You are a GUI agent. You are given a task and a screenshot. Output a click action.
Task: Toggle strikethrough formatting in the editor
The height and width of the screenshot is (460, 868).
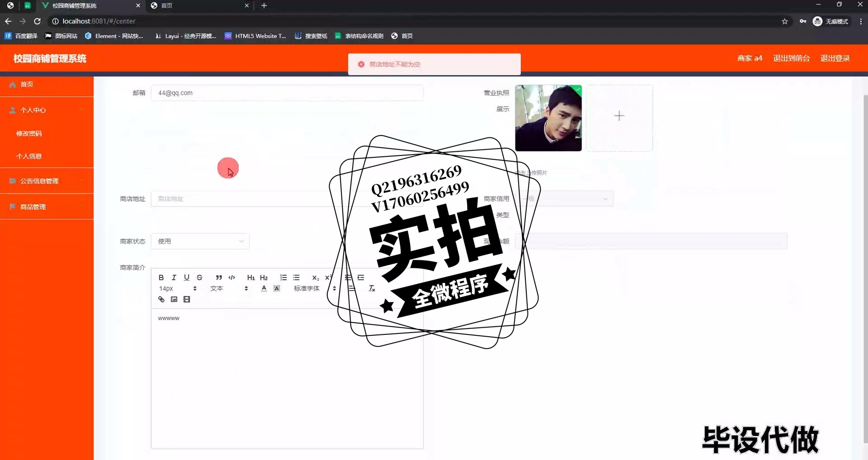(x=199, y=277)
